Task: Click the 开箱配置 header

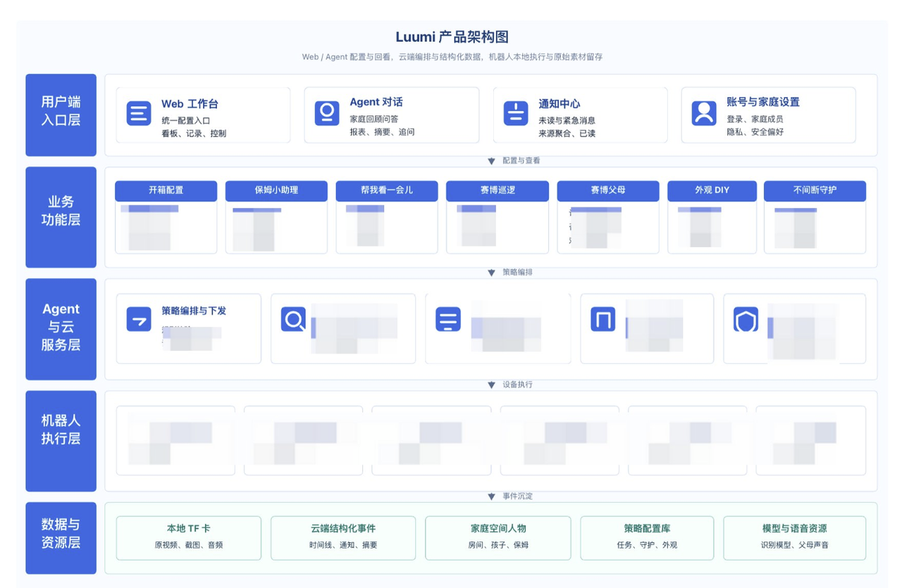Action: point(166,191)
